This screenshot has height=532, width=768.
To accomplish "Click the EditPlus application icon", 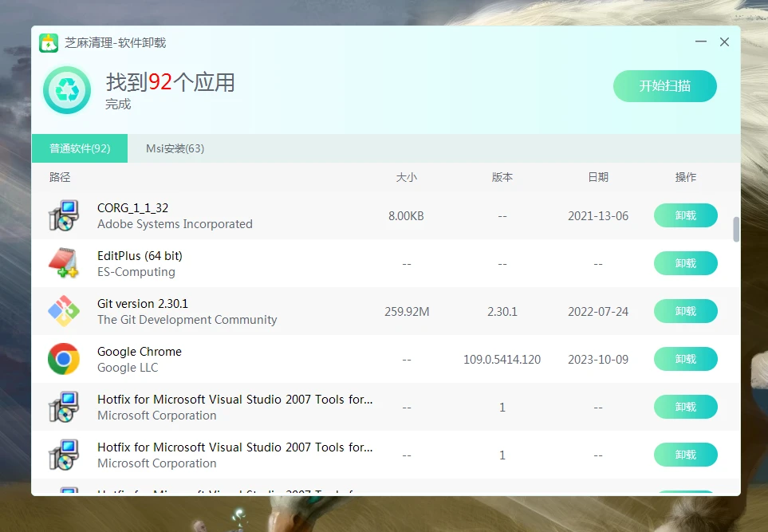I will 63,263.
